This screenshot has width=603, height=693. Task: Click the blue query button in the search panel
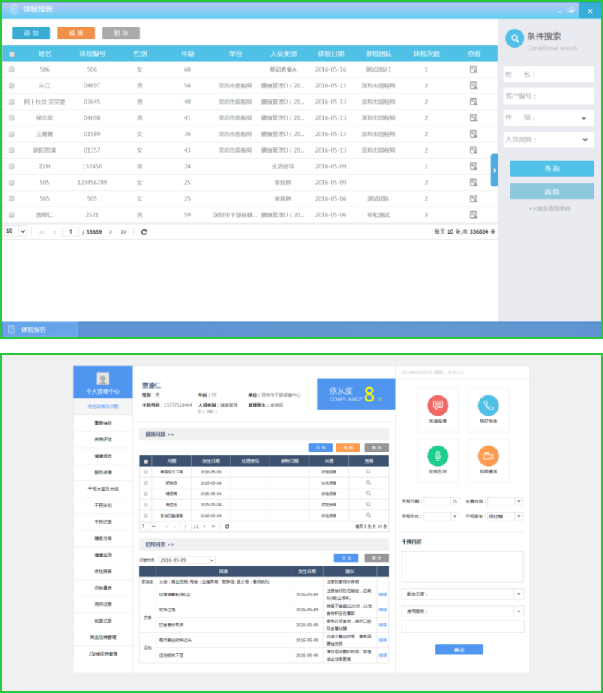coord(551,168)
